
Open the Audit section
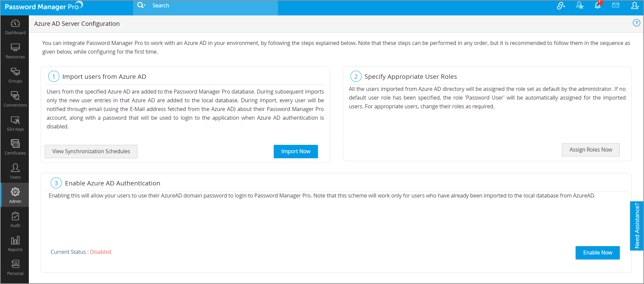15,220
